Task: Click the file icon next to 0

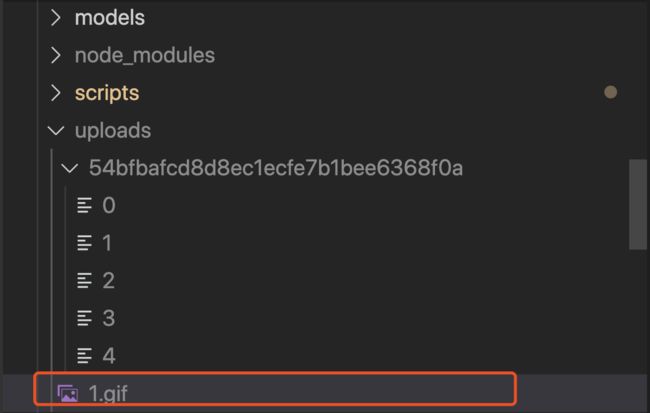Action: point(84,205)
